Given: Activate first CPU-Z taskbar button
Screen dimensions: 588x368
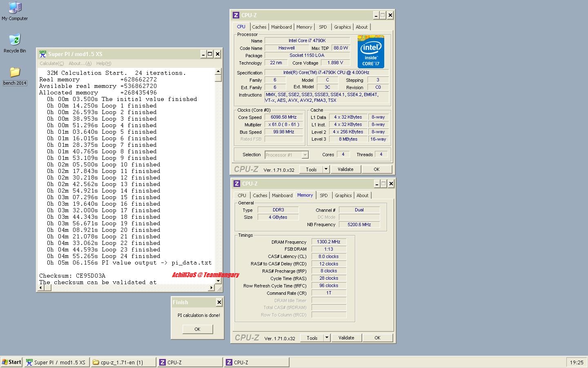Looking at the screenshot, I should [x=190, y=362].
